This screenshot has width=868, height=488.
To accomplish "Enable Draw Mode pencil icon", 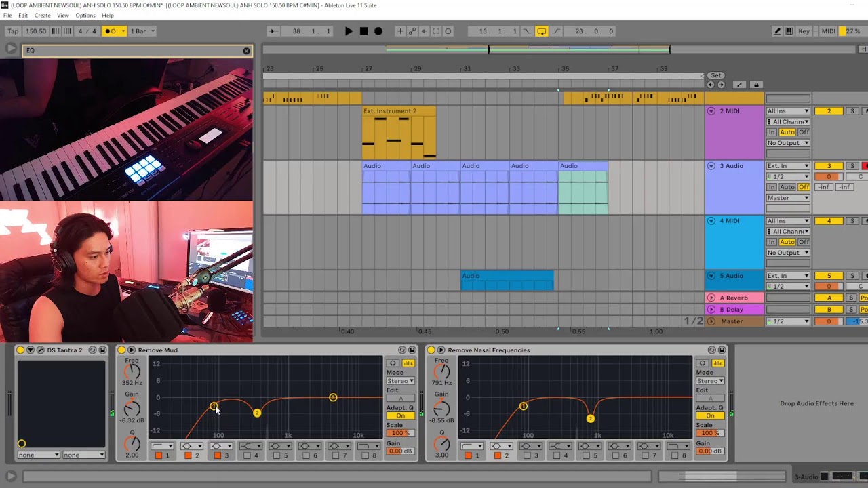I will pos(777,31).
